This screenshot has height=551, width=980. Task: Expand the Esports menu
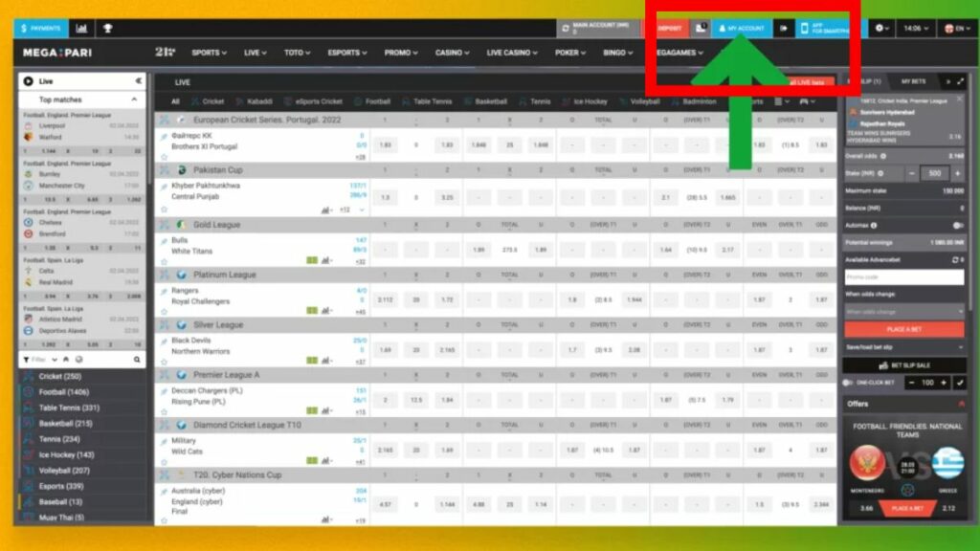(346, 53)
